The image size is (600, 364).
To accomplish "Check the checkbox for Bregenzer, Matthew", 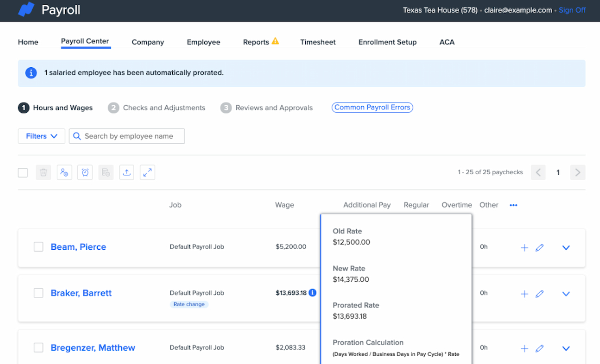I will (39, 347).
